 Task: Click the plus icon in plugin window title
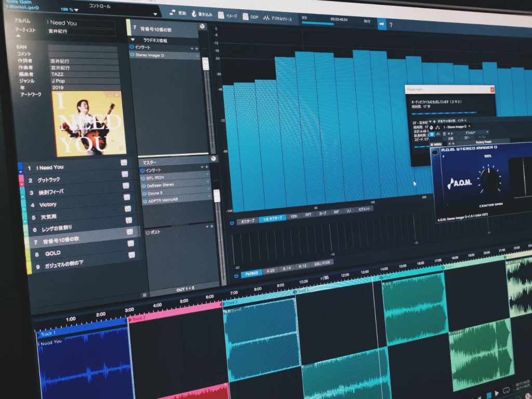point(434,121)
